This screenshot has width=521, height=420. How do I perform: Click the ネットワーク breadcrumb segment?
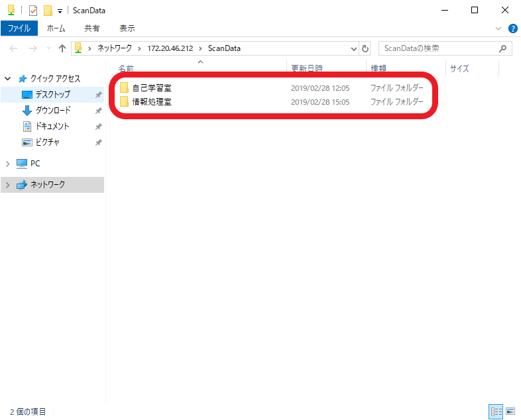tap(115, 48)
